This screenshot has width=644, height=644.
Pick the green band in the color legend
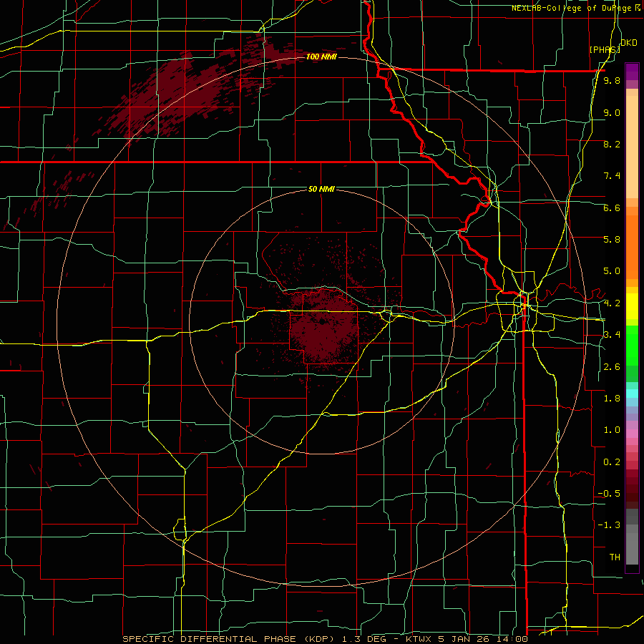click(632, 353)
